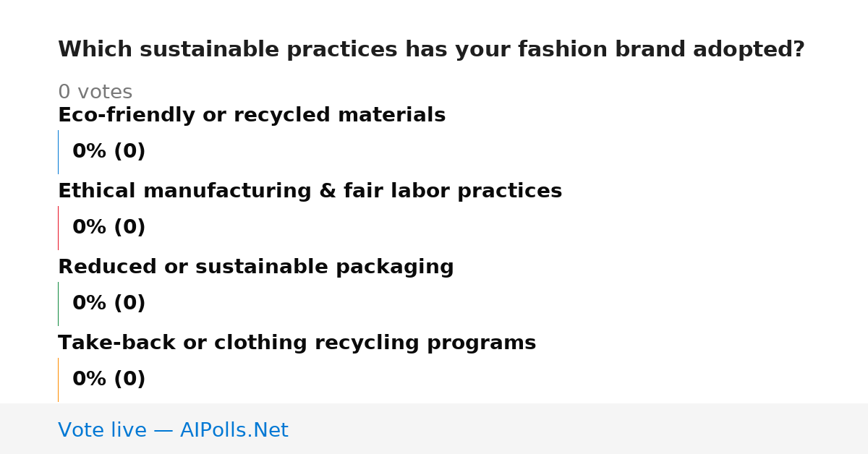Click the 0% (0) result for sustainable packaging
The width and height of the screenshot is (868, 454).
point(109,304)
